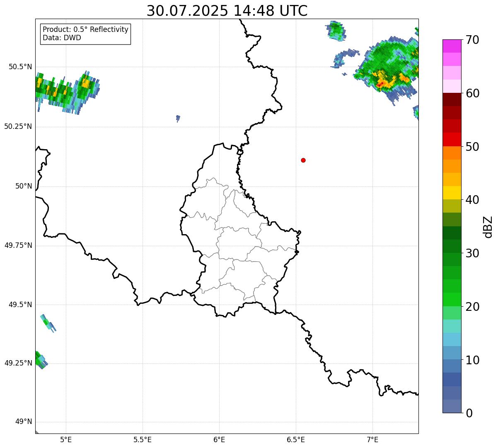
Task: Click the colorbar tick label 60
Action: click(x=472, y=93)
